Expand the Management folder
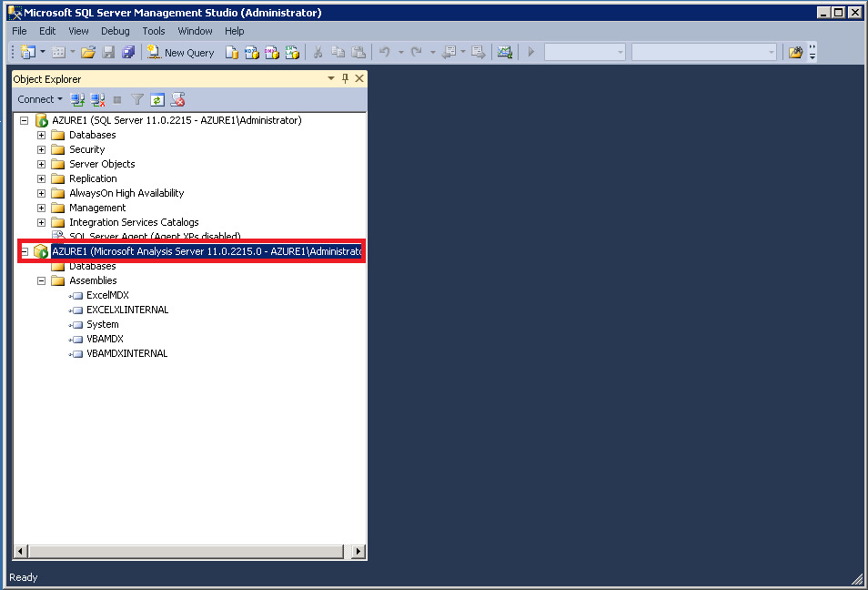868x590 pixels. [41, 208]
